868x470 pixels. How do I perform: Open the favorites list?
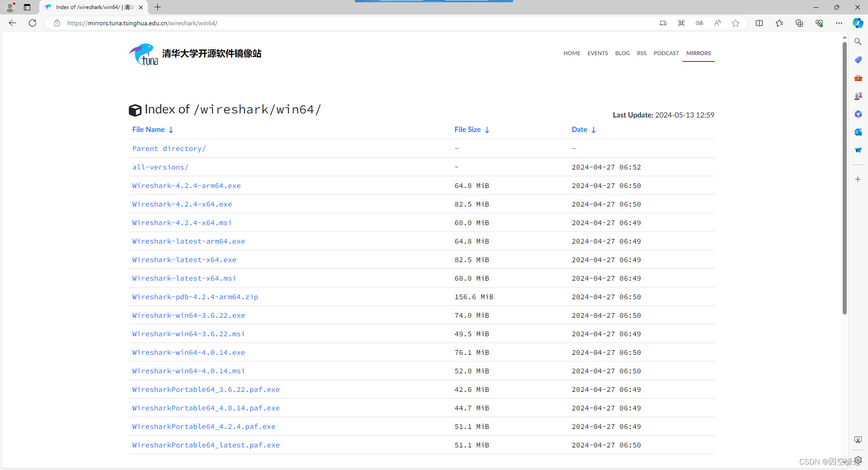779,23
